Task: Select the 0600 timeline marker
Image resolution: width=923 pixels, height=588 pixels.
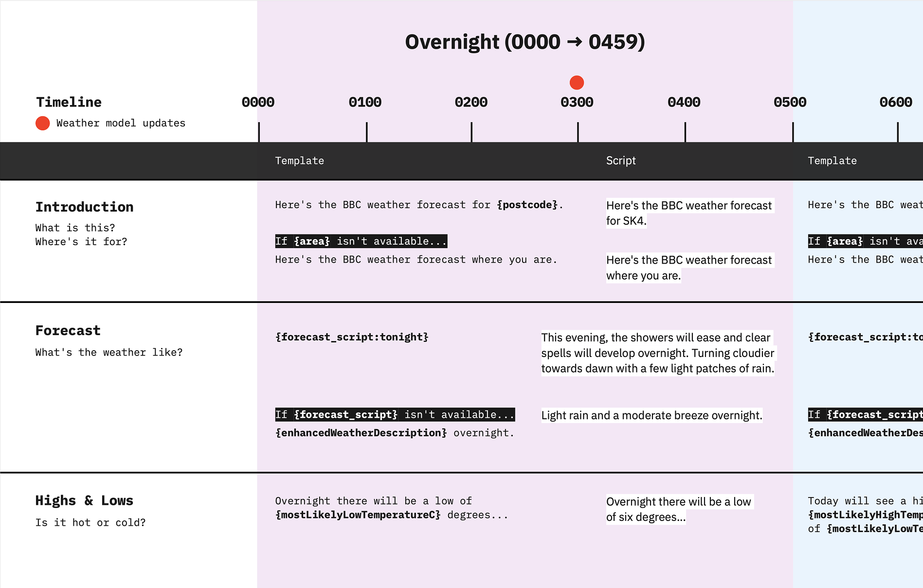Action: click(x=896, y=102)
